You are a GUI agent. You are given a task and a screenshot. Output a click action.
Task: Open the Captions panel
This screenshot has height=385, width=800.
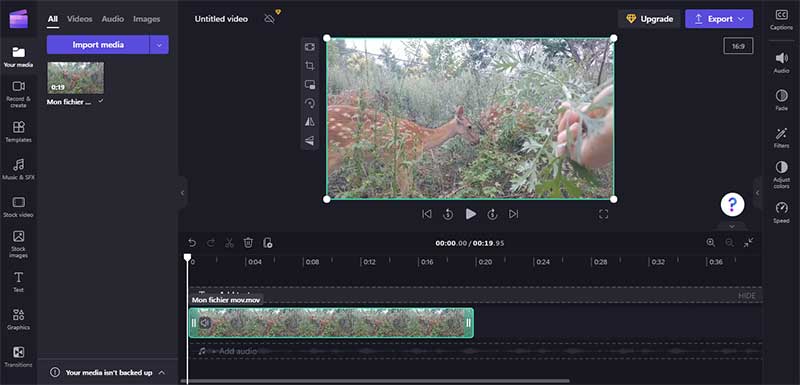tap(781, 20)
